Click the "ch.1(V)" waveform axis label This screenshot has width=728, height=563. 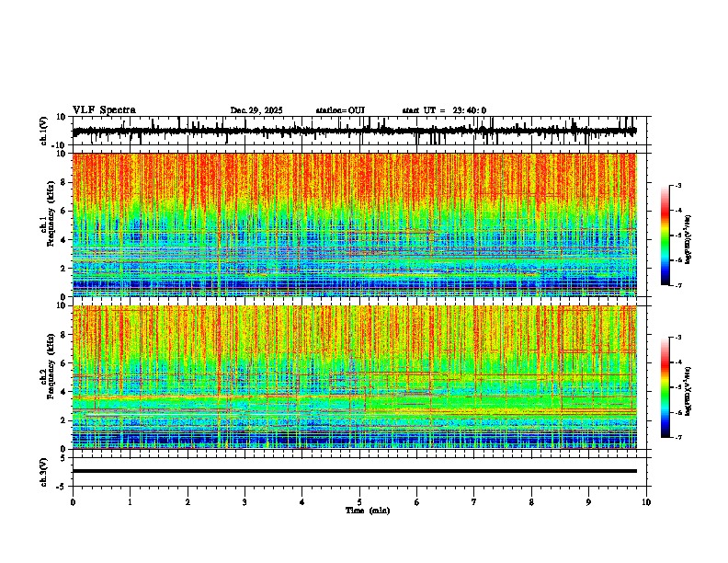(44, 131)
